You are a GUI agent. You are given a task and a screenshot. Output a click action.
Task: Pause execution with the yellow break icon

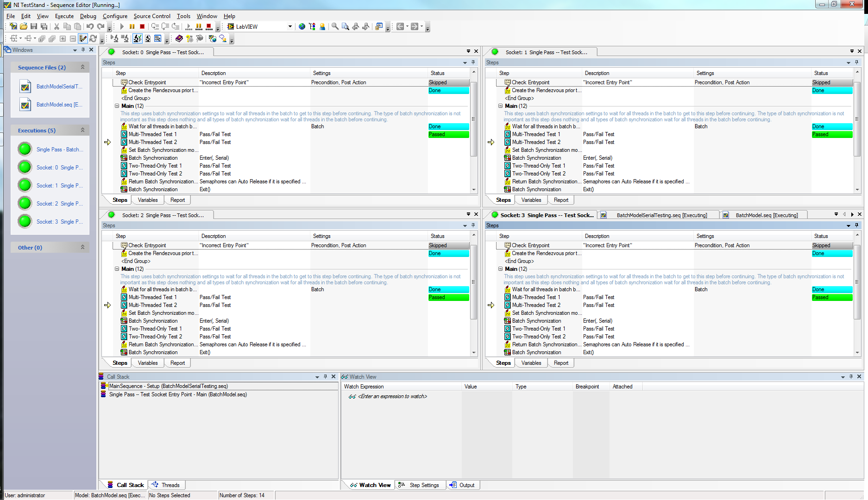click(132, 26)
